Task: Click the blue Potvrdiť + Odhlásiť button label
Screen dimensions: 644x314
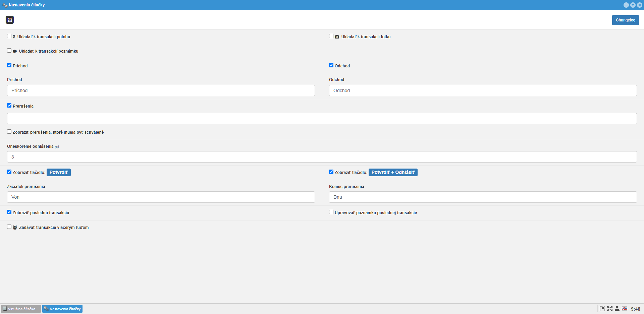Action: pyautogui.click(x=393, y=172)
